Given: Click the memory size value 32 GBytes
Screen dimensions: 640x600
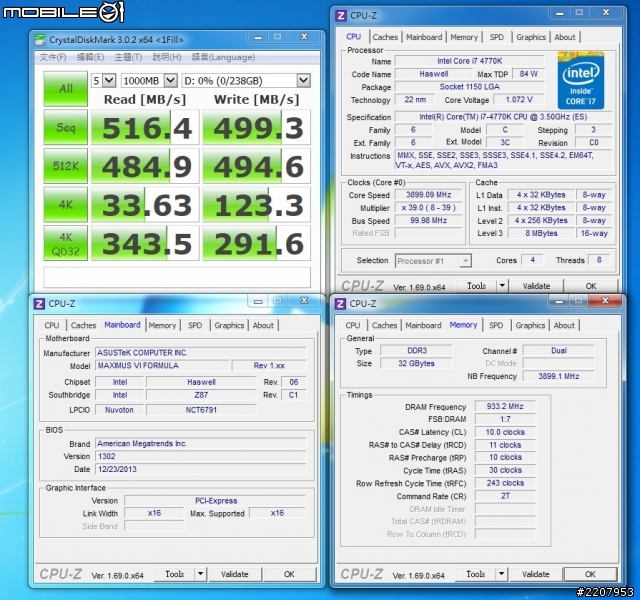Looking at the screenshot, I should pyautogui.click(x=416, y=363).
